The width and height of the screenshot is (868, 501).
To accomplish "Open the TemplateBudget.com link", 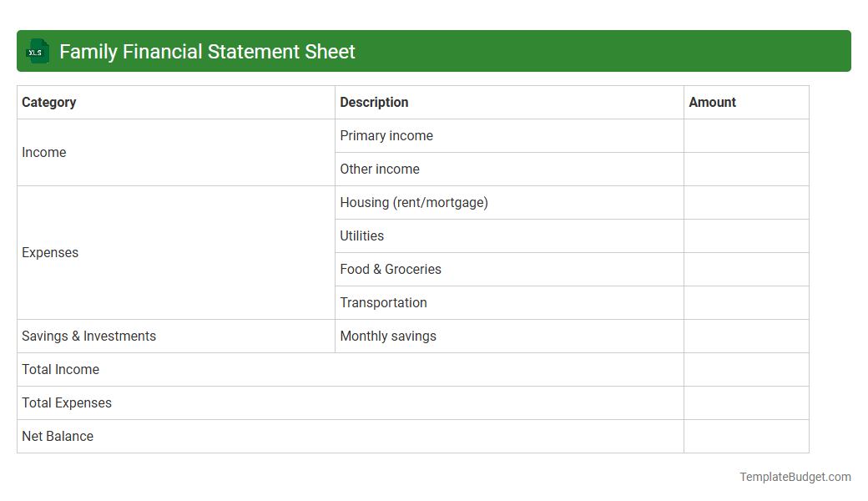I will click(795, 477).
